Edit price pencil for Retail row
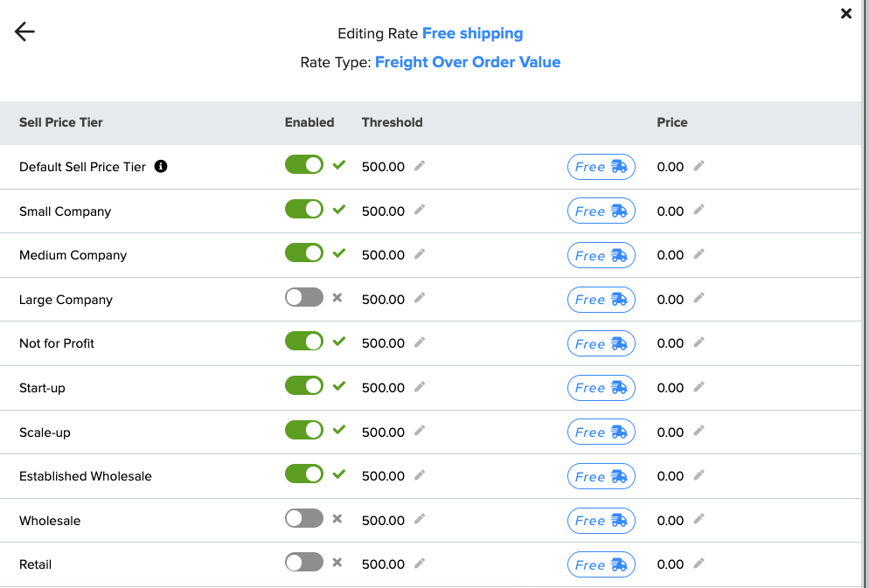Viewport: 869px width, 588px height. pos(699,563)
